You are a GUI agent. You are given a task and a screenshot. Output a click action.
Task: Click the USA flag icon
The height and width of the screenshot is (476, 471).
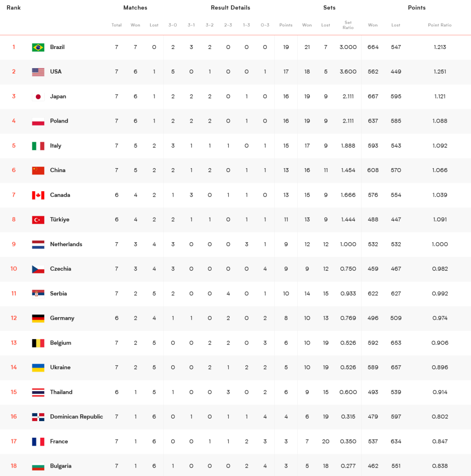click(x=38, y=72)
